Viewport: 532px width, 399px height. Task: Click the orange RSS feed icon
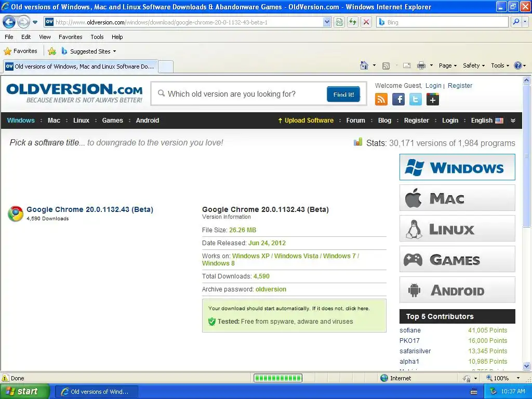(x=381, y=99)
